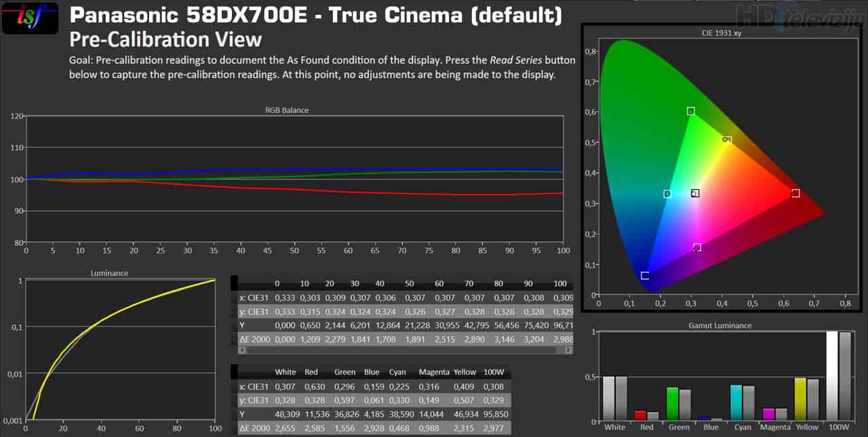868x437 pixels.
Task: Select the Magenta x value "0,316"
Action: (x=430, y=387)
